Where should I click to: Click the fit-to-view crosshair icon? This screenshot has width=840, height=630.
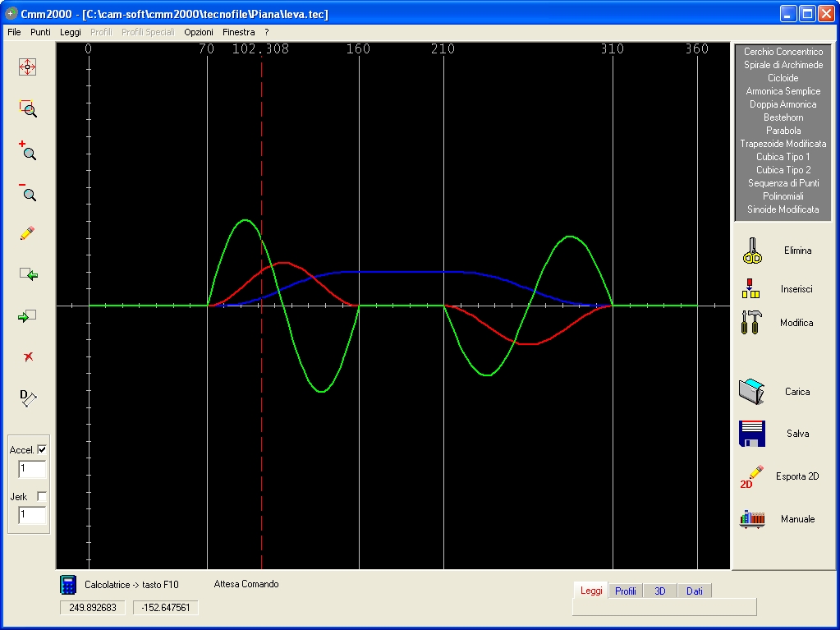click(x=27, y=67)
